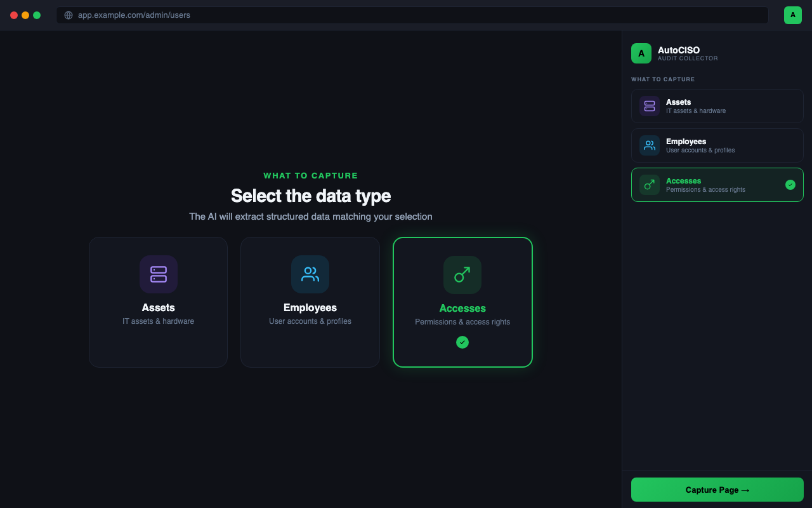Click 'IT assets & hardware' text in the sidebar
The image size is (812, 508).
tap(696, 111)
